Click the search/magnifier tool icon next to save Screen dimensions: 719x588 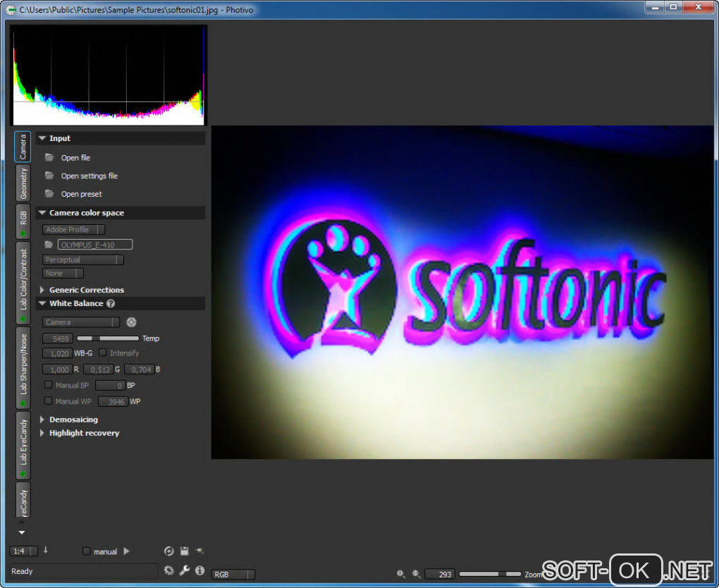point(199,551)
